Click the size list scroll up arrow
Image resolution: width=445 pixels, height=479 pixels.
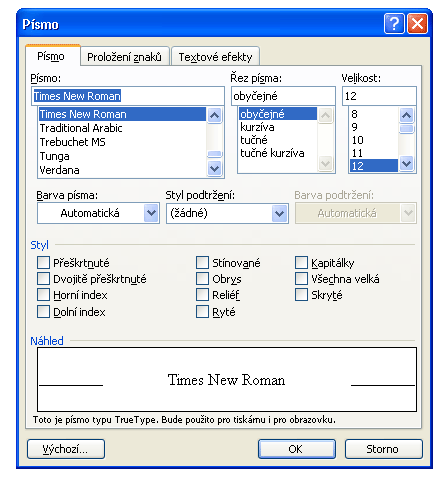point(406,115)
